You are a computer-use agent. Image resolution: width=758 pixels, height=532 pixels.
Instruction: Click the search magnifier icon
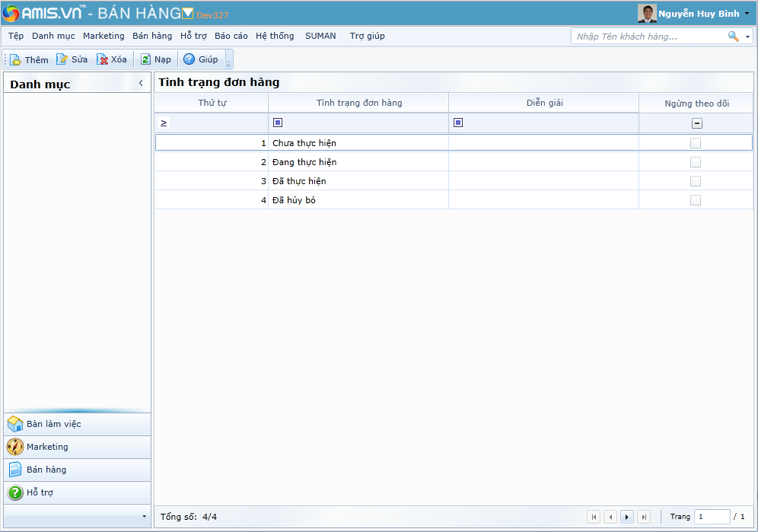point(733,37)
